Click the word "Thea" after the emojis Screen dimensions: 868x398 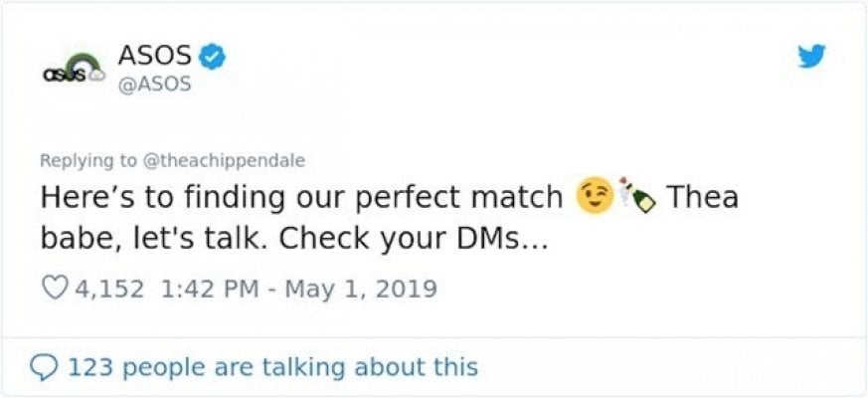click(x=702, y=197)
